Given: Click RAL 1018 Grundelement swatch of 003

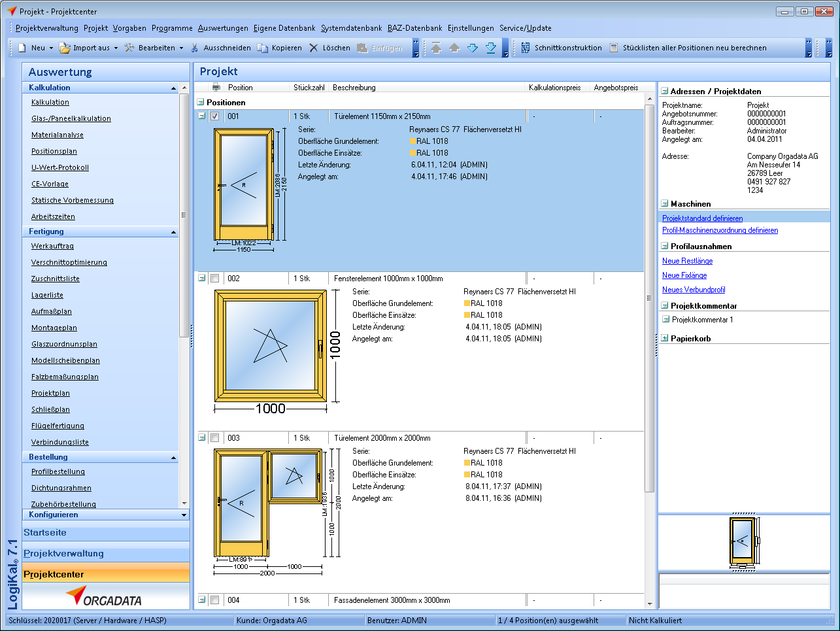Looking at the screenshot, I should click(467, 463).
